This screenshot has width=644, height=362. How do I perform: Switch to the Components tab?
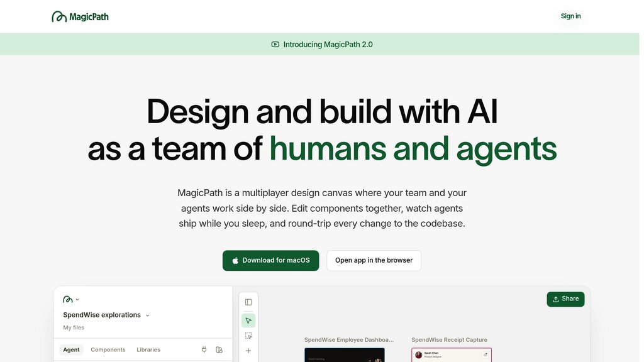[x=108, y=349]
